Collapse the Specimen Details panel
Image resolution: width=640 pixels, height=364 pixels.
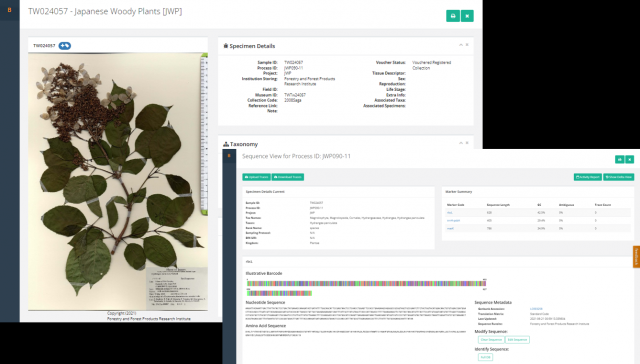(x=461, y=45)
